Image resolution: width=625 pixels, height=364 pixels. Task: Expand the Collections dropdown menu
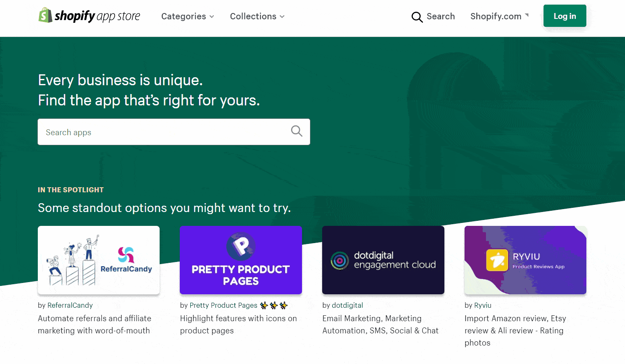coord(257,16)
